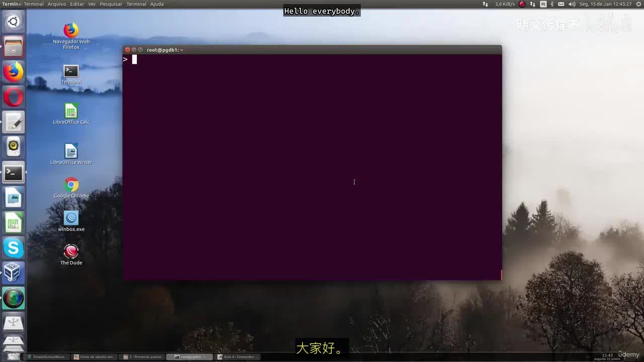Open the Arquivo menu
Image resolution: width=644 pixels, height=362 pixels.
pyautogui.click(x=57, y=4)
